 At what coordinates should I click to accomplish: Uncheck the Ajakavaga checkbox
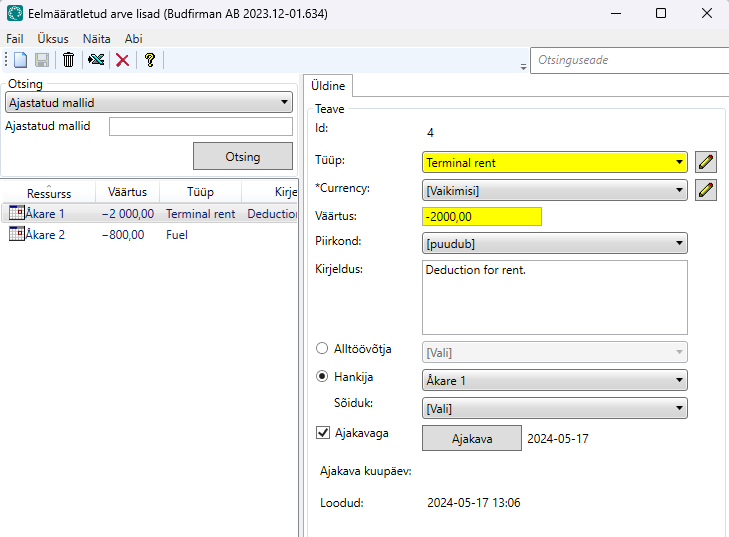323,433
